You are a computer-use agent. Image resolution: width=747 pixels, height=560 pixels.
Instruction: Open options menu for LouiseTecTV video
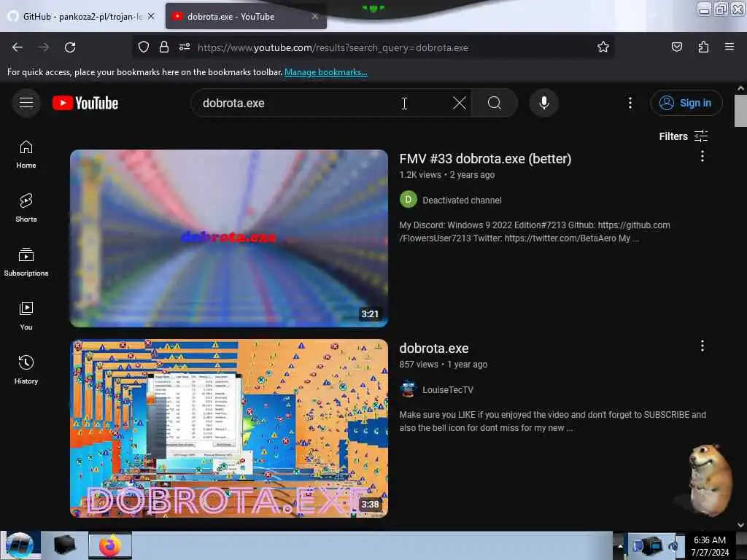coord(702,346)
